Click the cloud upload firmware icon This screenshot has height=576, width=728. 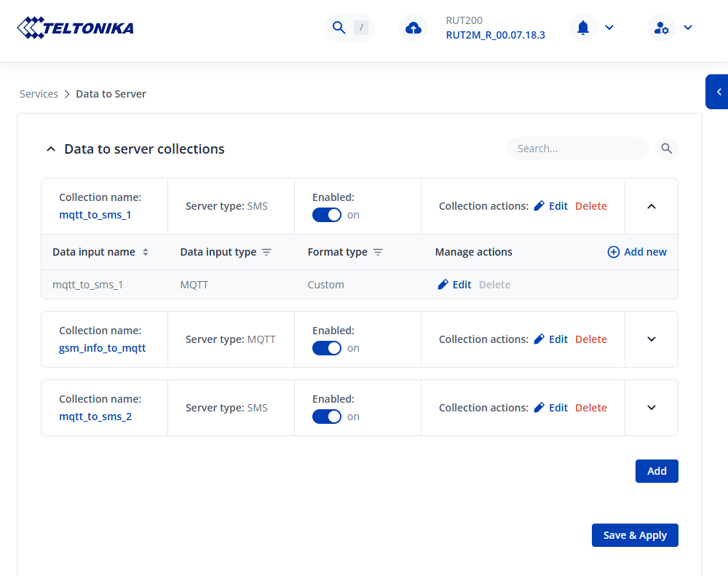coord(414,28)
